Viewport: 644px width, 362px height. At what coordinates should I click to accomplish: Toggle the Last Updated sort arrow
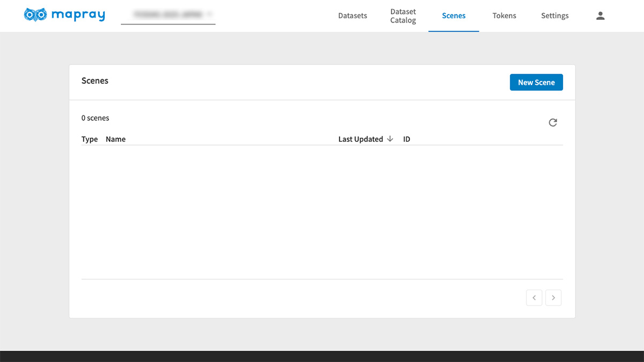390,139
